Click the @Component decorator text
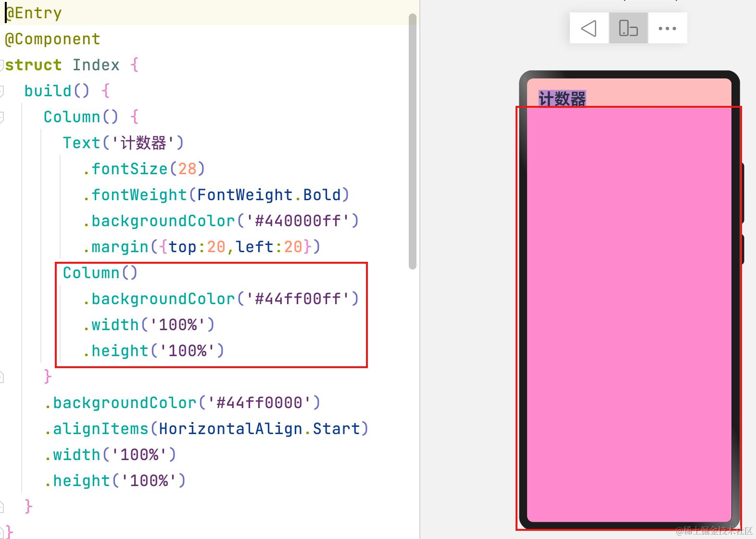 tap(52, 39)
